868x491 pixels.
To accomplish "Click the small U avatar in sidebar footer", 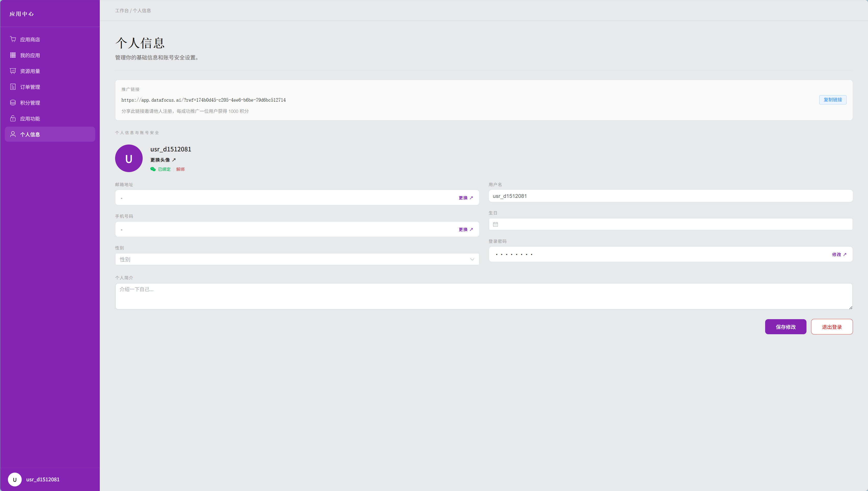I will point(15,480).
